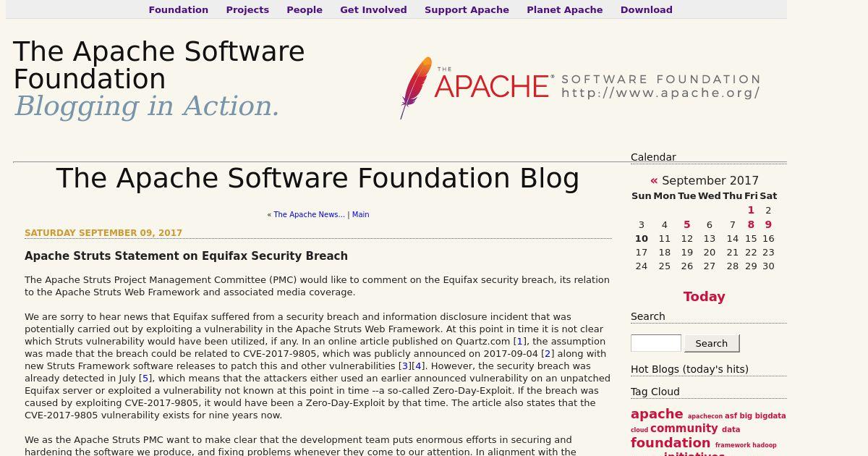Click the September 2017 calendar title

point(710,181)
